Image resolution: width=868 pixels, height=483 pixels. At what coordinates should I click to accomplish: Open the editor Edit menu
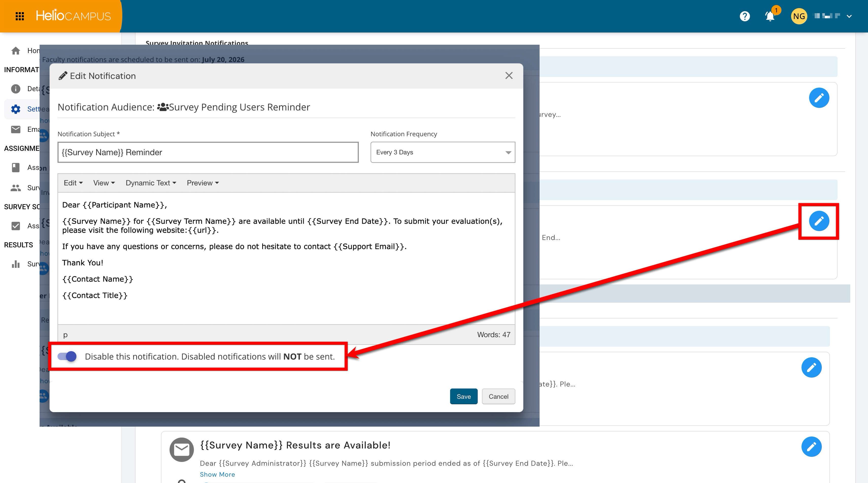(x=73, y=183)
